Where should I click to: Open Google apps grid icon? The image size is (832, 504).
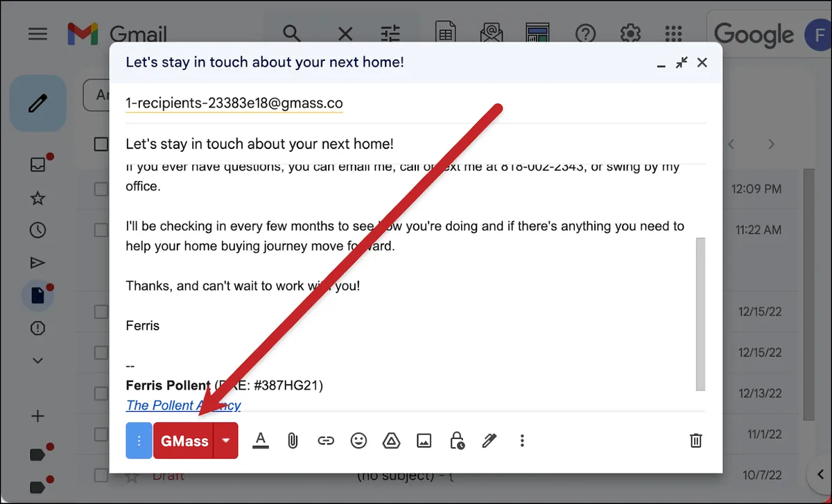673,33
